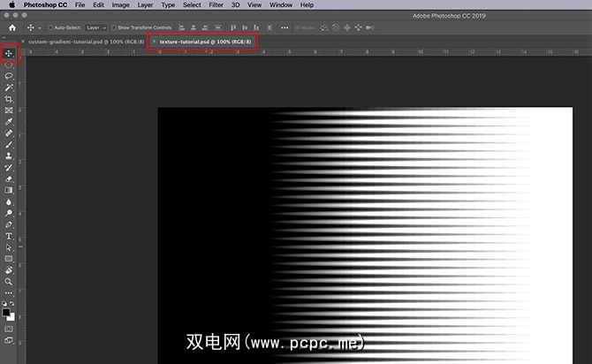The height and width of the screenshot is (364, 592).
Task: Open the Apple menu
Action: pos(12,5)
